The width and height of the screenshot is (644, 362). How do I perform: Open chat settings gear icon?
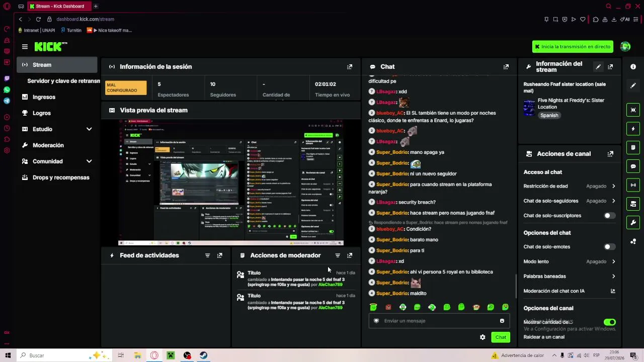click(x=482, y=337)
